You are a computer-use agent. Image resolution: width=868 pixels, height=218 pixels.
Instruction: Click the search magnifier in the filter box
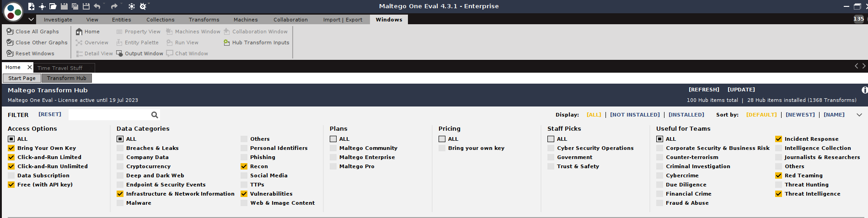tap(155, 115)
